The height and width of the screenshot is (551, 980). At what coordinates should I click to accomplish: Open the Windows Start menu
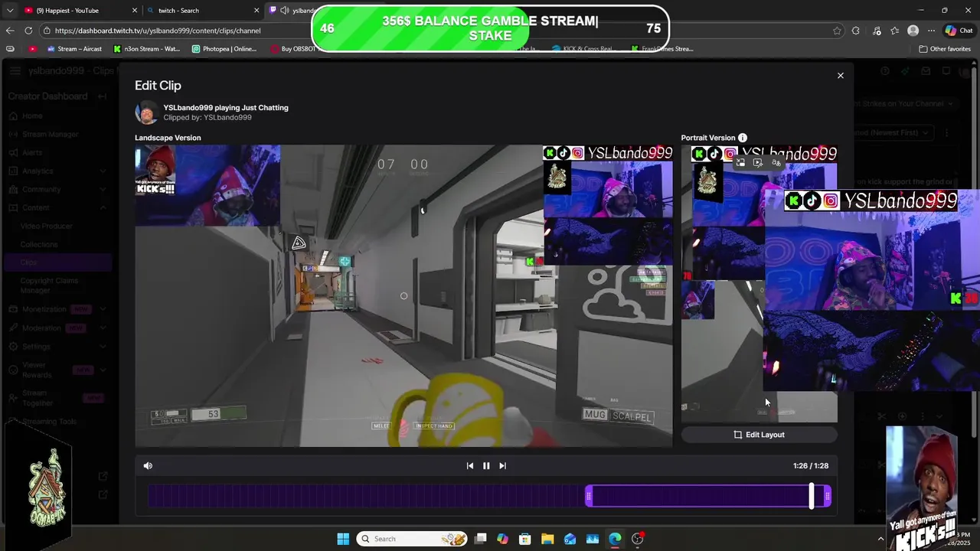(343, 539)
